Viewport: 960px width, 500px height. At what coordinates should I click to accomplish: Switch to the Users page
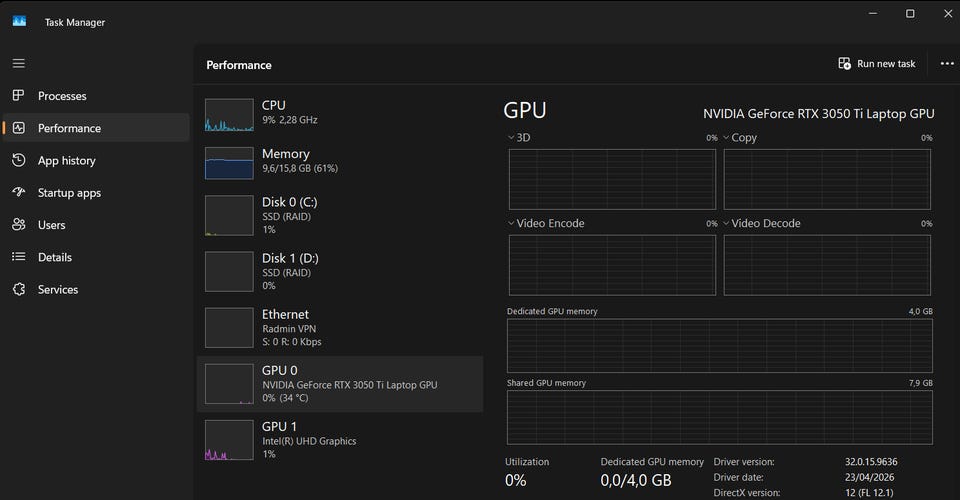pyautogui.click(x=96, y=225)
